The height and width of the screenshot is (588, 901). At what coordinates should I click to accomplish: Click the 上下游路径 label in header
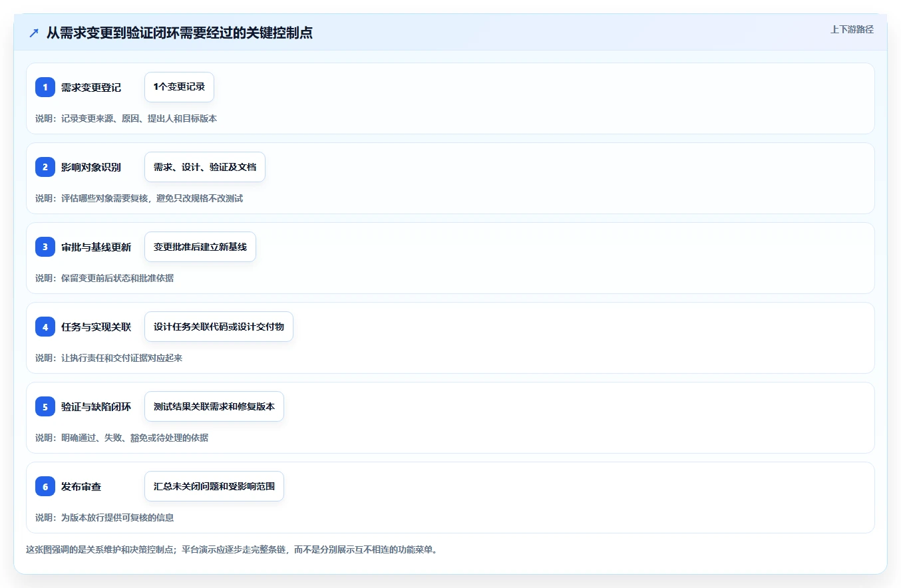[852, 29]
